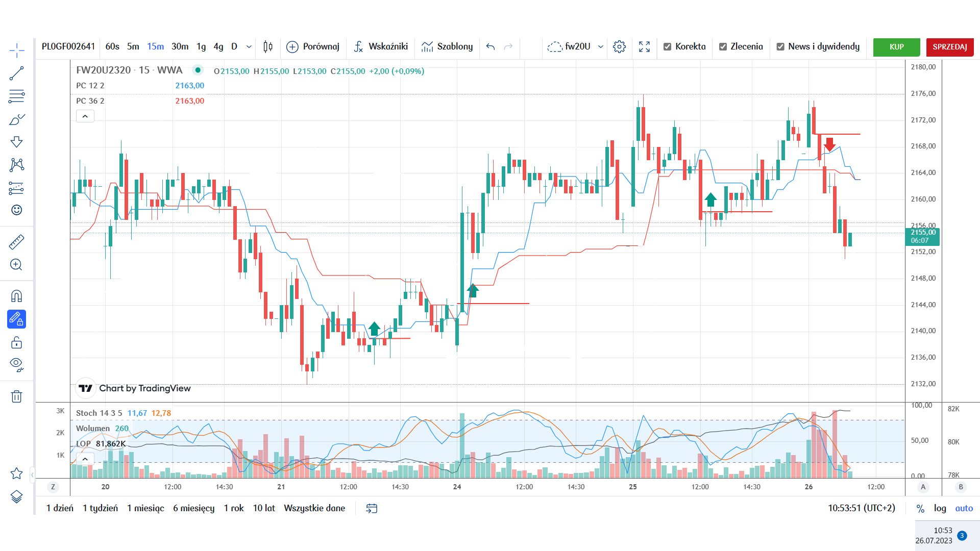This screenshot has height=551, width=980.
Task: Uncheck the Korekta checkbox
Action: coord(667,47)
